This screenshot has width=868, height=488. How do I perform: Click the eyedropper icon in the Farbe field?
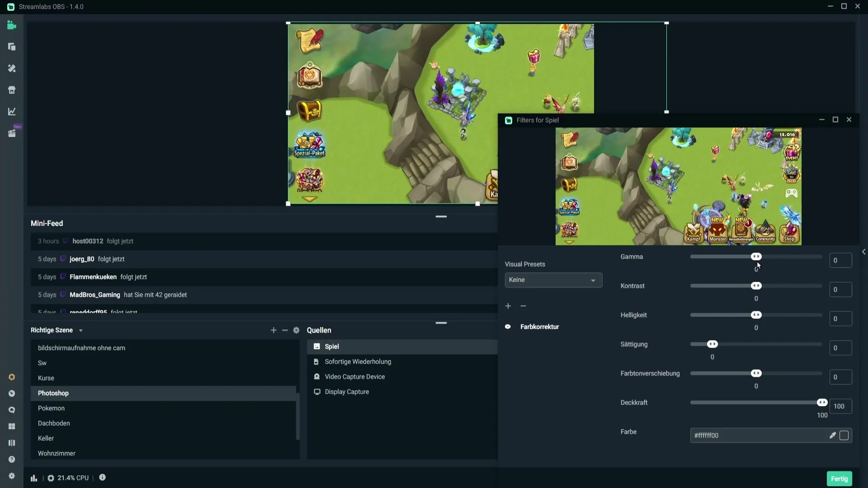[832, 436]
